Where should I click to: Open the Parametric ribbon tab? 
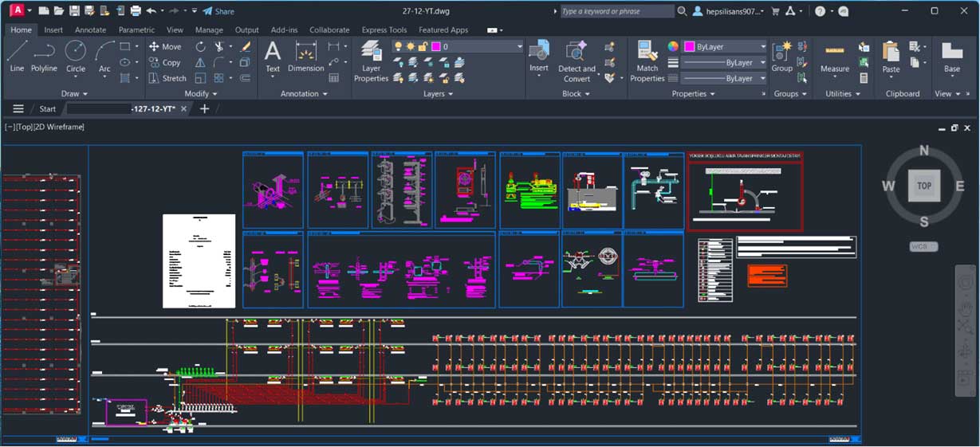[136, 29]
